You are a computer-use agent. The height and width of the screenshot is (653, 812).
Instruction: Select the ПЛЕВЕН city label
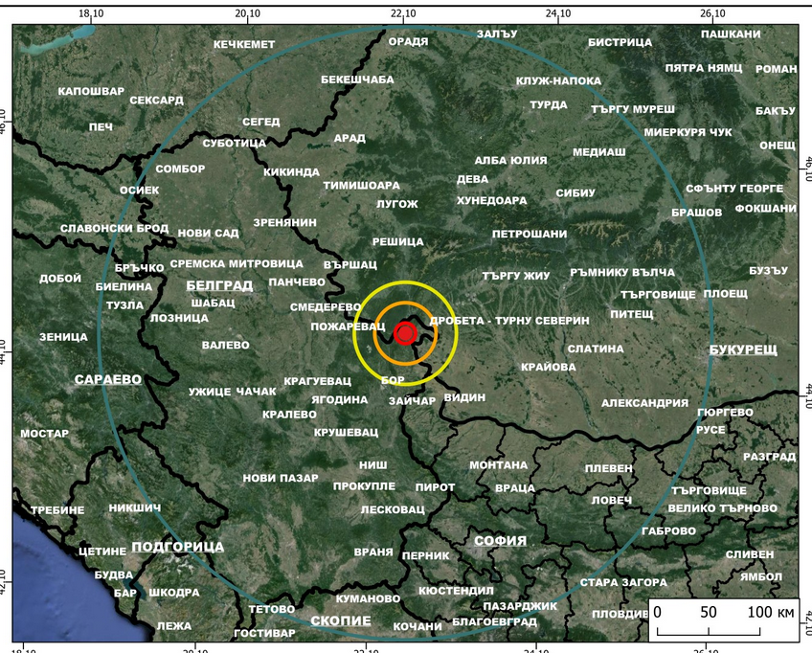[x=608, y=469]
